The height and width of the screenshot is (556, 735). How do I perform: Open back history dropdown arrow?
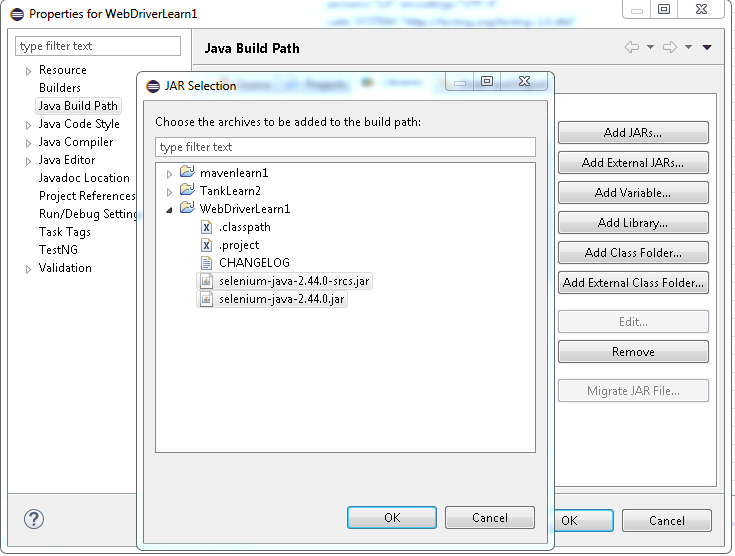pos(650,47)
